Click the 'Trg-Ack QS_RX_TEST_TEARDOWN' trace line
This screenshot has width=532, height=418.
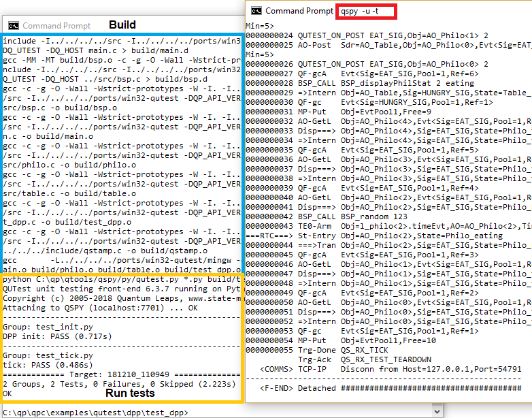[x=355, y=359]
